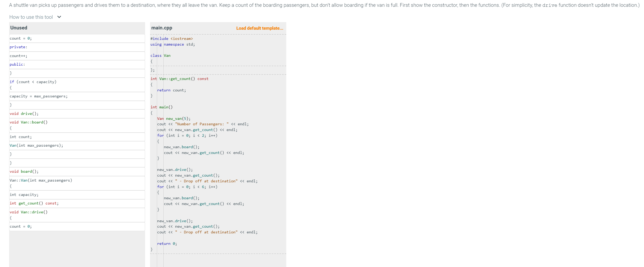Click the Unused column header
The height and width of the screenshot is (267, 644).
[19, 28]
